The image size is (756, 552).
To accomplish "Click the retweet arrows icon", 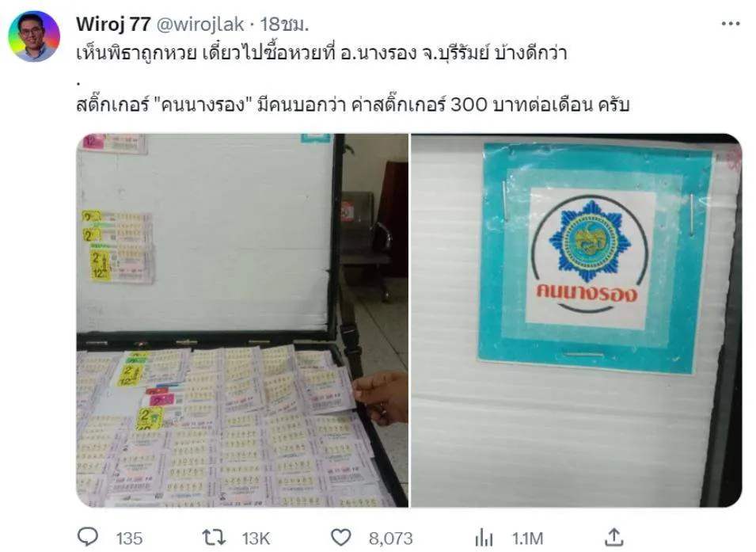I will click(214, 537).
